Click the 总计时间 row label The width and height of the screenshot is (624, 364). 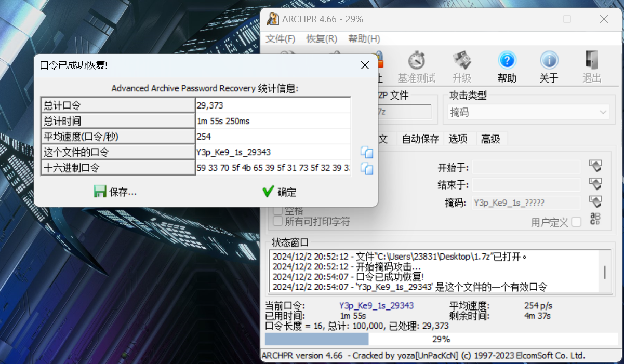click(x=118, y=121)
